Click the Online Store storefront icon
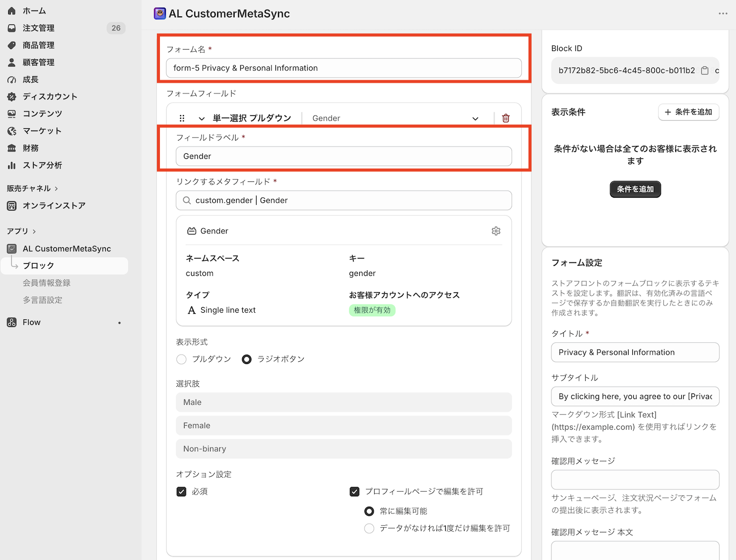Viewport: 736px width, 560px height. tap(12, 205)
